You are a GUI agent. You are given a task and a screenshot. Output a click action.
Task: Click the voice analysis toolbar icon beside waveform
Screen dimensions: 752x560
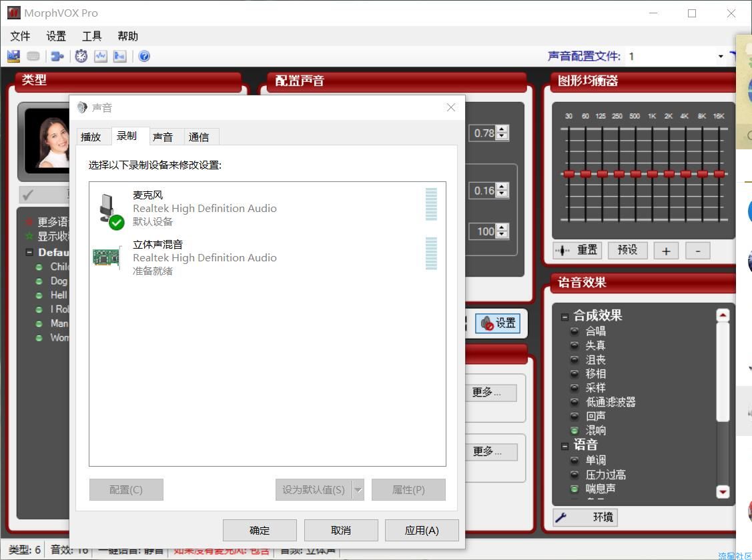coord(119,56)
